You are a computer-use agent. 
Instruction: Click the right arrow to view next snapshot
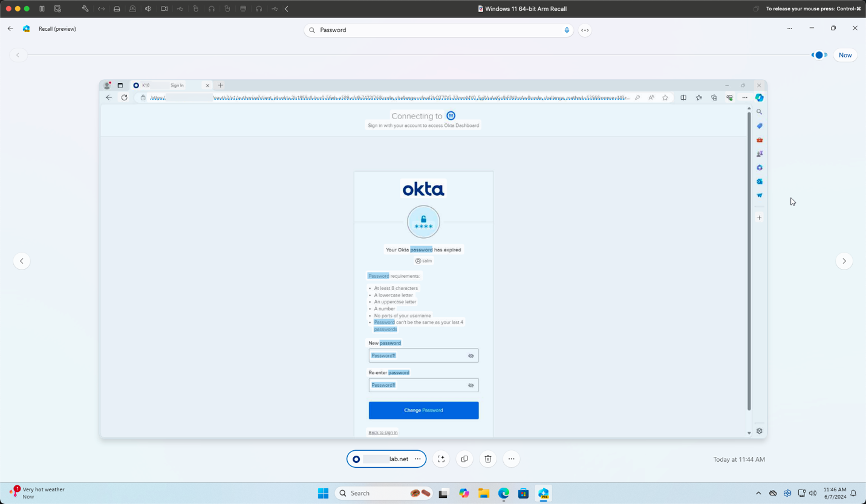[x=844, y=260]
